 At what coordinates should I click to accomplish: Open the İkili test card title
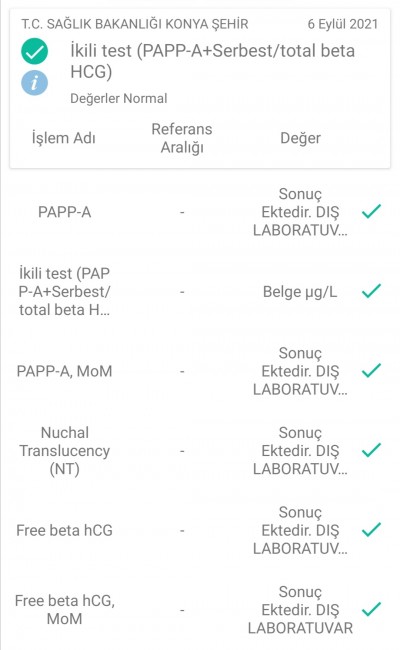click(212, 61)
